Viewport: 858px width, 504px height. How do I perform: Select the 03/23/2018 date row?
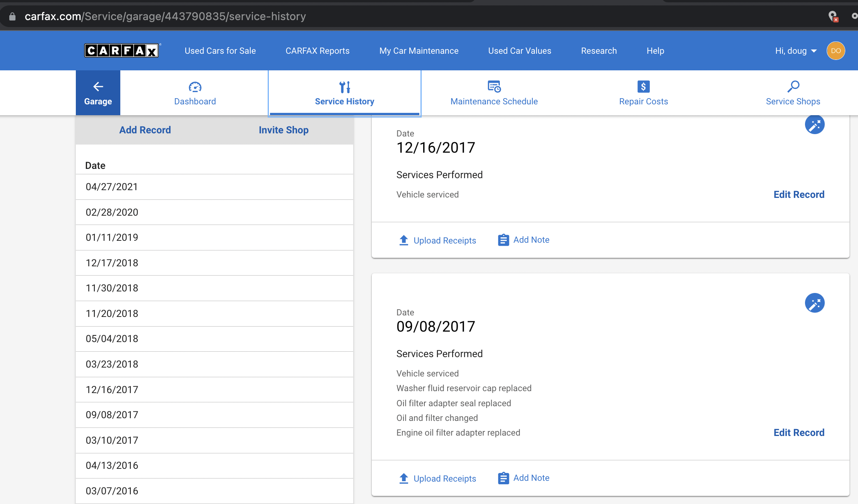click(x=215, y=364)
